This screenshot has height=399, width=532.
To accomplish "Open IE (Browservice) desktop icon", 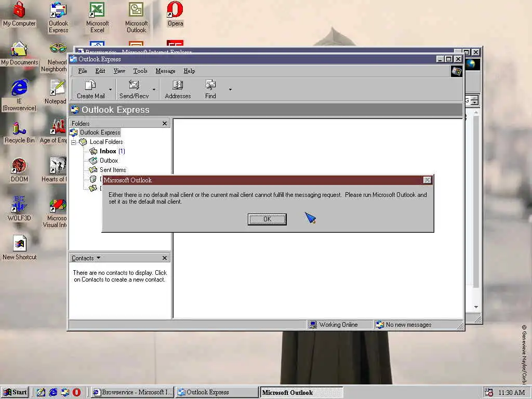I will pyautogui.click(x=19, y=96).
